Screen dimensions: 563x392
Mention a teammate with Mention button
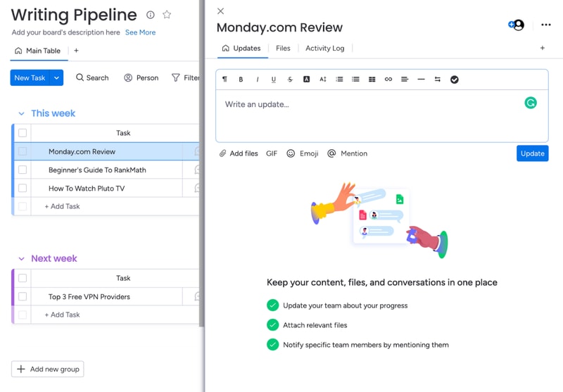347,153
